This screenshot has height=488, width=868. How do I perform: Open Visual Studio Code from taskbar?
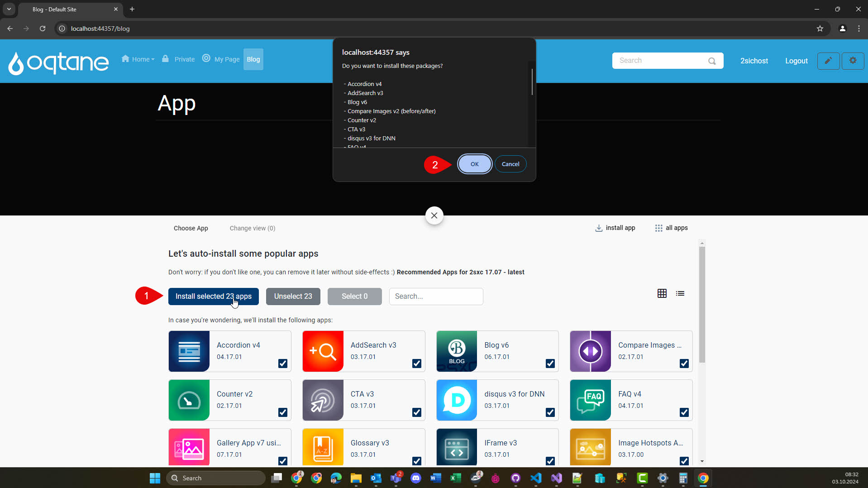point(536,478)
